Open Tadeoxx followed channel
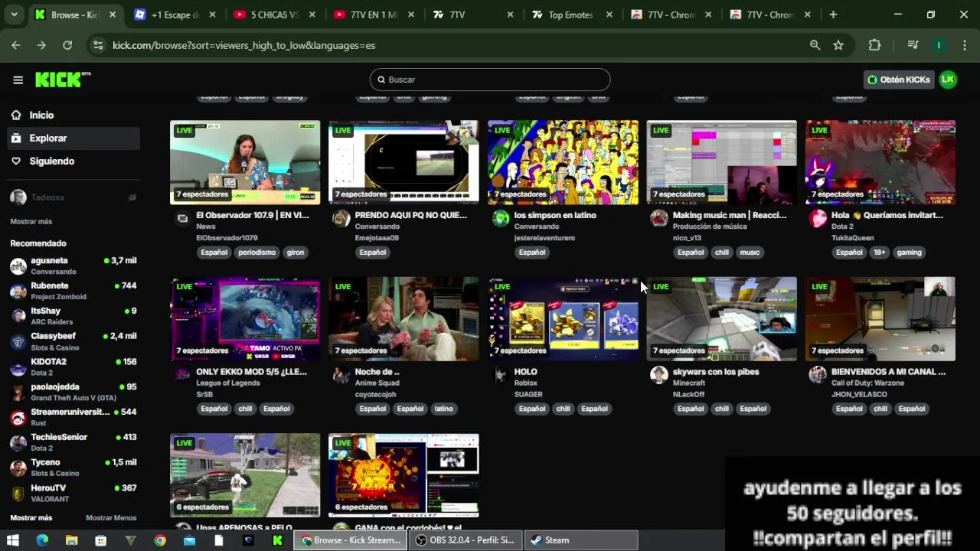This screenshot has width=980, height=551. point(73,197)
